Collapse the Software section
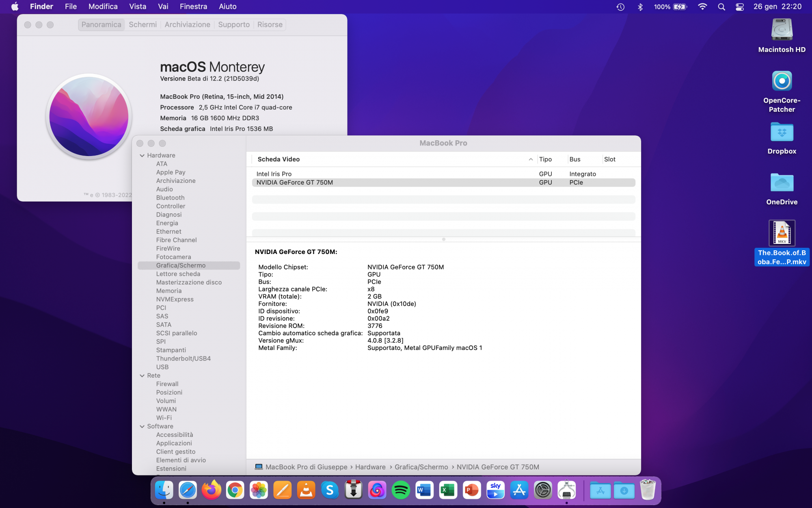Image resolution: width=812 pixels, height=508 pixels. 142,427
